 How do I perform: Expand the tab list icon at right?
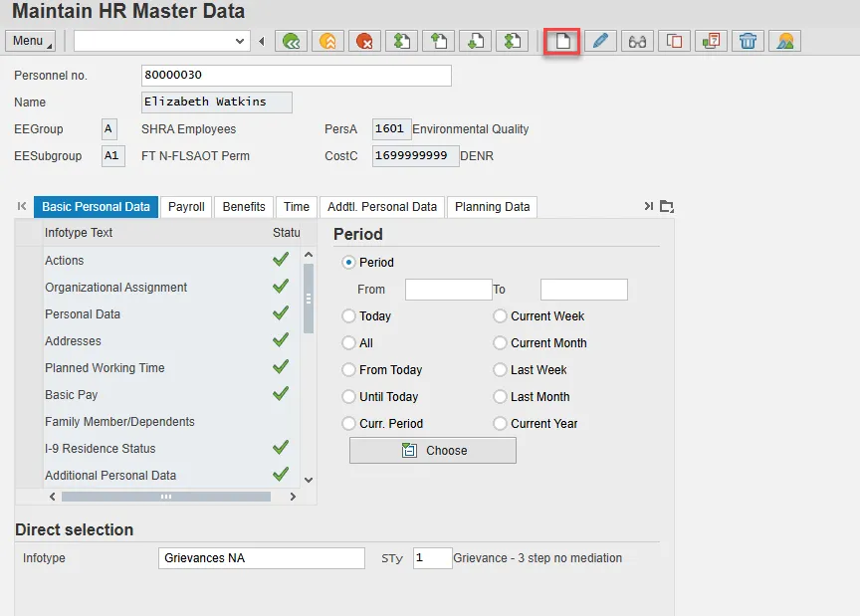coord(667,207)
